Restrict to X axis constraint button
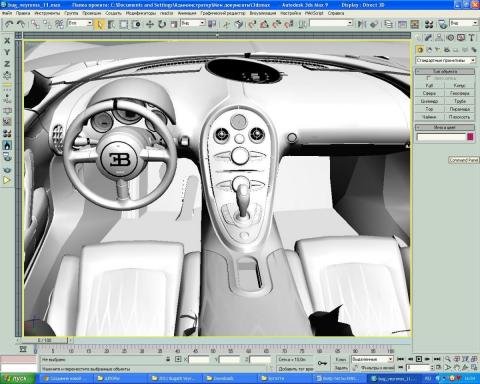 point(7,41)
